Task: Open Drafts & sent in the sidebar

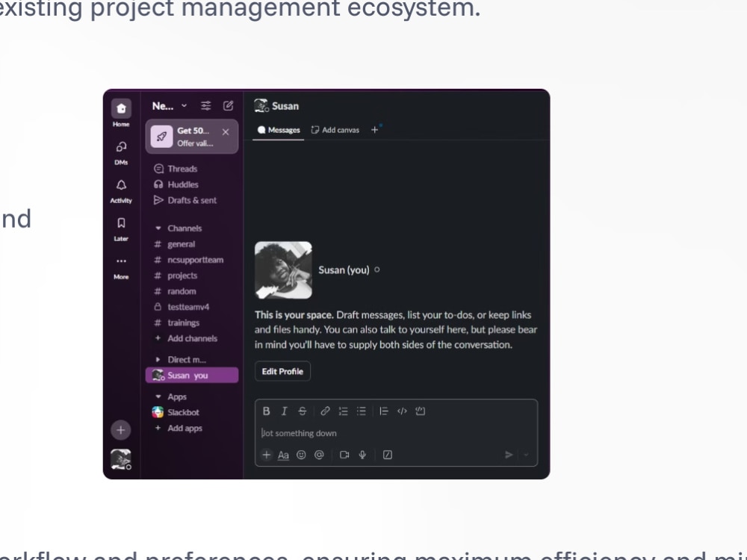Action: point(191,200)
